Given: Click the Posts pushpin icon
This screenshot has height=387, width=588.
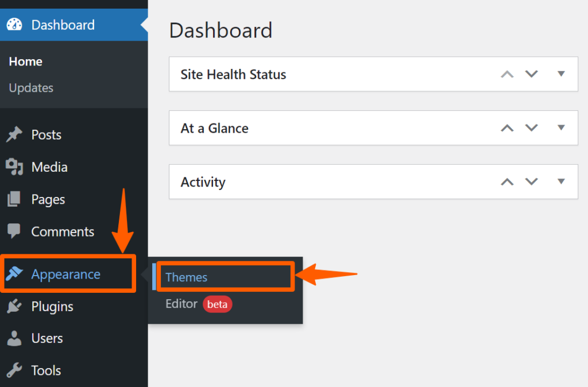Looking at the screenshot, I should pos(14,135).
